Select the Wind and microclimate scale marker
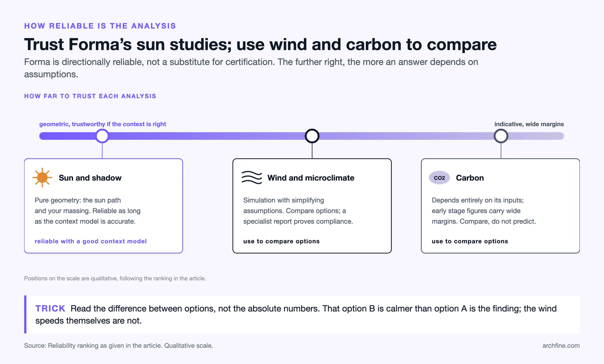 pos(312,136)
